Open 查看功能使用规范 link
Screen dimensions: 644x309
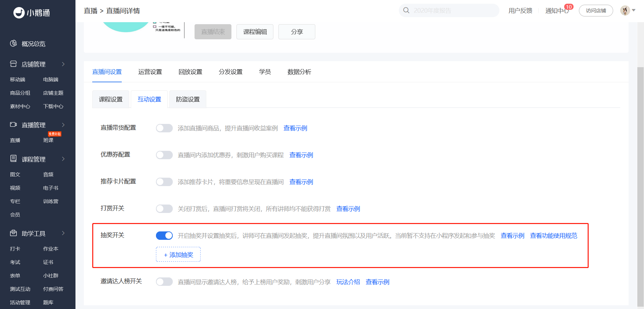pos(554,236)
